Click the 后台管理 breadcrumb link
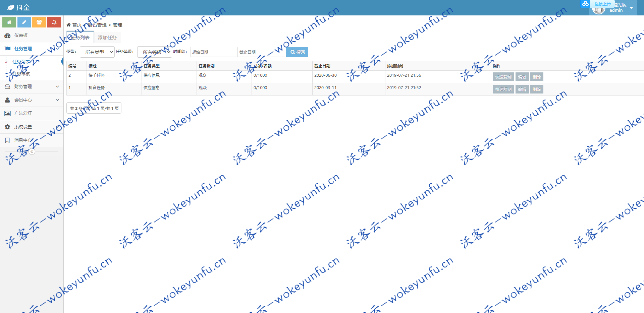644x313 pixels. pyautogui.click(x=97, y=25)
